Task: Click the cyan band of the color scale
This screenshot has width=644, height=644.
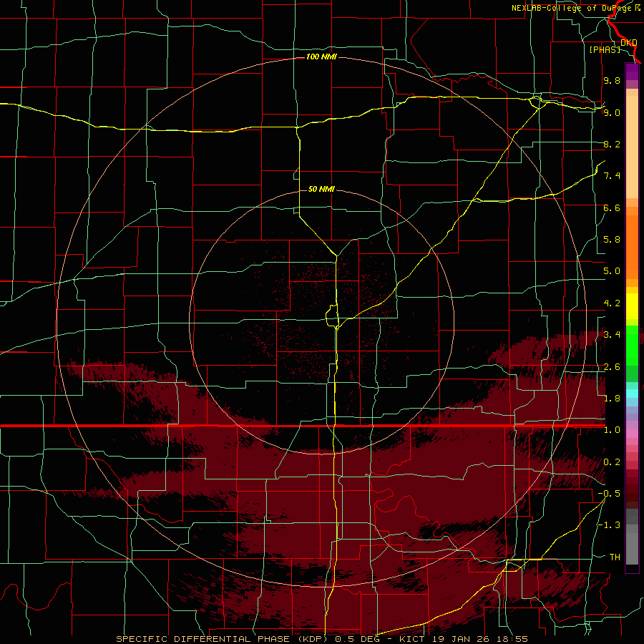Action: (632, 393)
